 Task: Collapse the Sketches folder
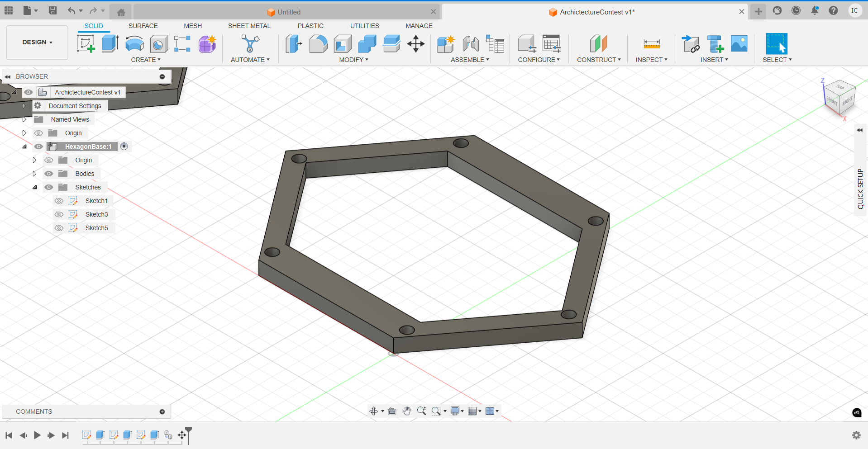(x=34, y=187)
